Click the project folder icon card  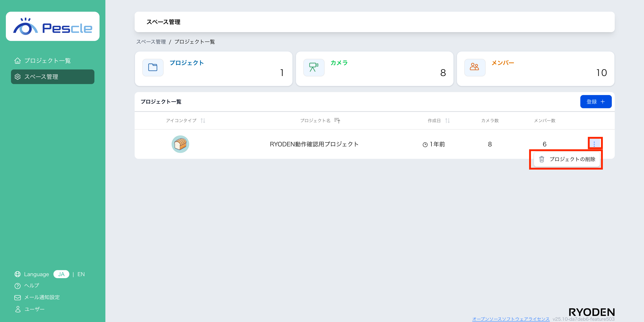153,67
